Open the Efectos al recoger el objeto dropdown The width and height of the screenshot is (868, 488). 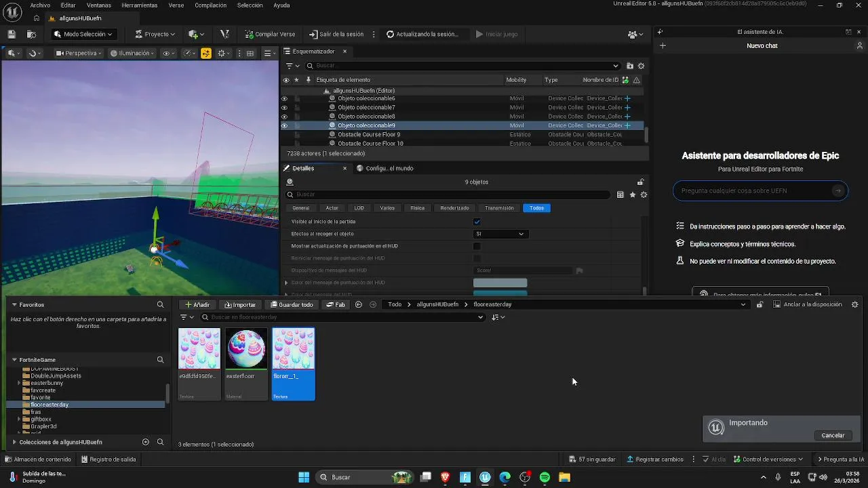[x=500, y=234]
